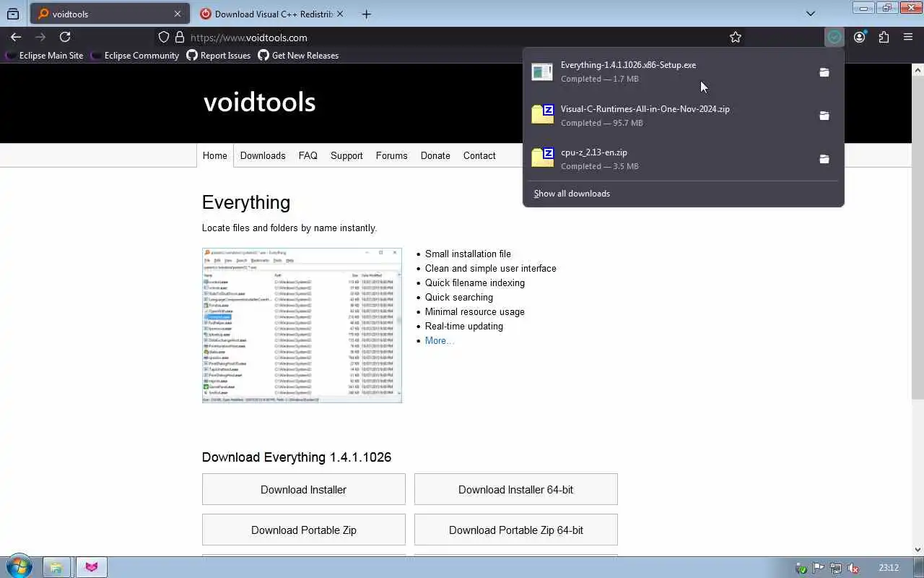Viewport: 924px width, 578px height.
Task: Open the FAQ navigation item
Action: point(308,155)
